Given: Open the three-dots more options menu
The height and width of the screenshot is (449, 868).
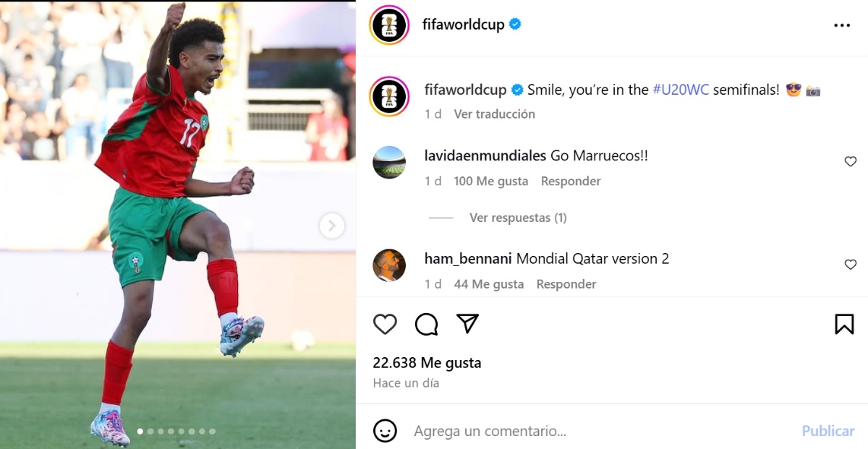Looking at the screenshot, I should coord(842,25).
